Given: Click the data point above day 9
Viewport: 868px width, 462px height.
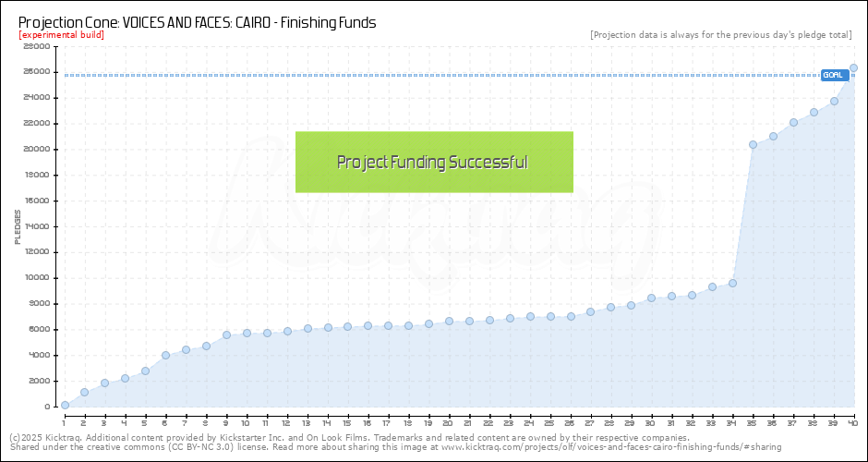Looking at the screenshot, I should click(x=226, y=334).
